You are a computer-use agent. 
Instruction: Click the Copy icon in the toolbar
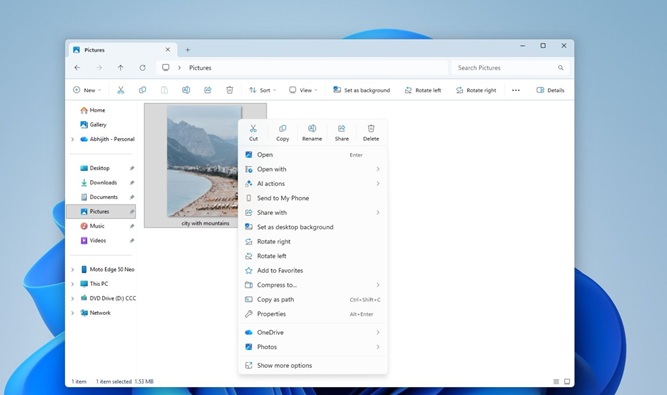pos(143,90)
